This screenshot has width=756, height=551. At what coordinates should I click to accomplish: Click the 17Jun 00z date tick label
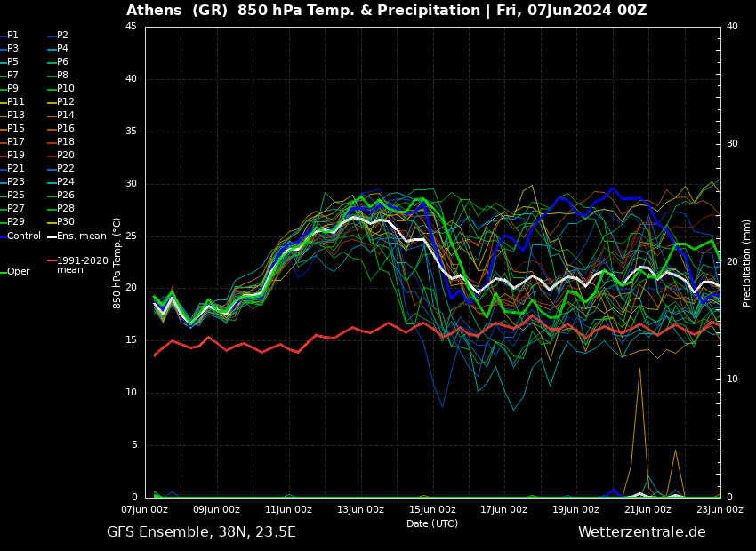pyautogui.click(x=503, y=510)
